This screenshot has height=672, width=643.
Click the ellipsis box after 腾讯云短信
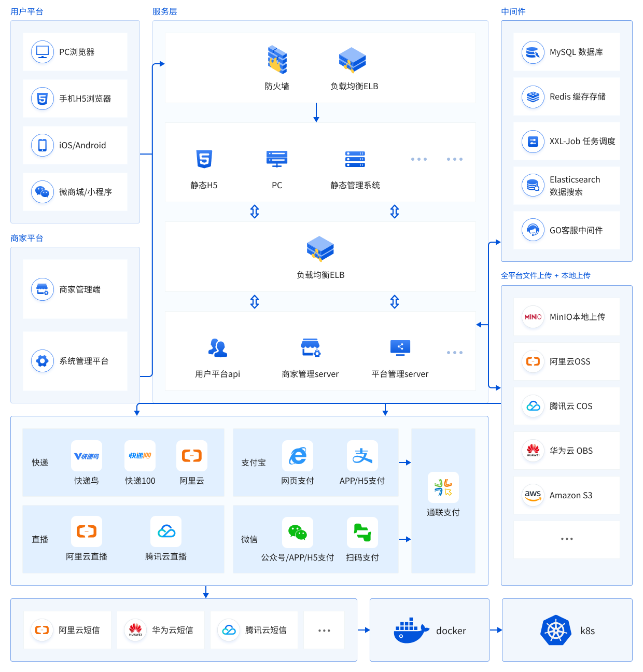point(324,630)
